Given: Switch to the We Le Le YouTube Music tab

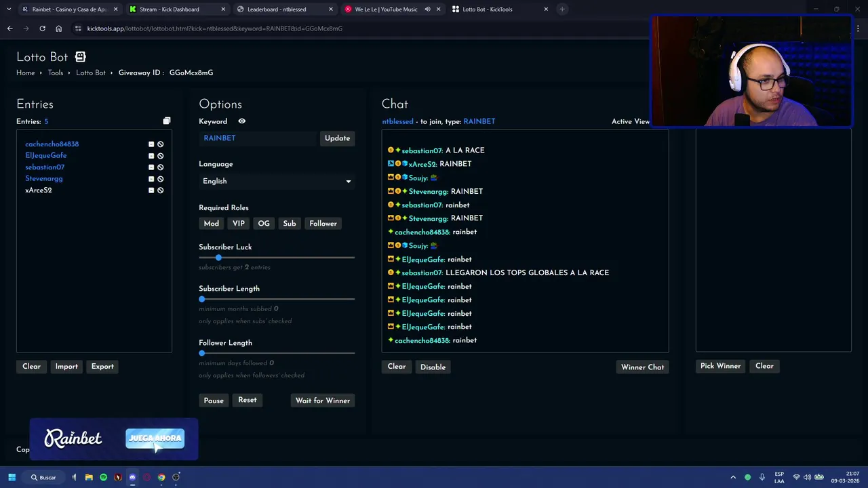Looking at the screenshot, I should pos(392,9).
